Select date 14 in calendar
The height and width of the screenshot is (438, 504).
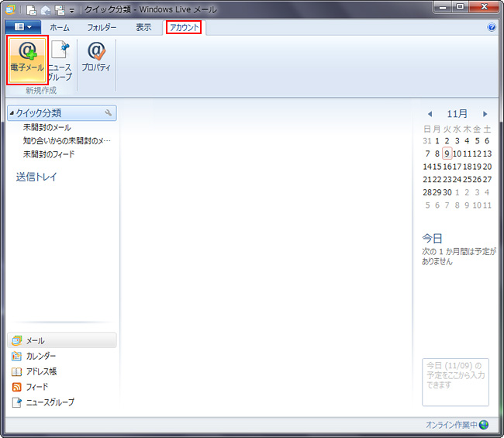(427, 167)
